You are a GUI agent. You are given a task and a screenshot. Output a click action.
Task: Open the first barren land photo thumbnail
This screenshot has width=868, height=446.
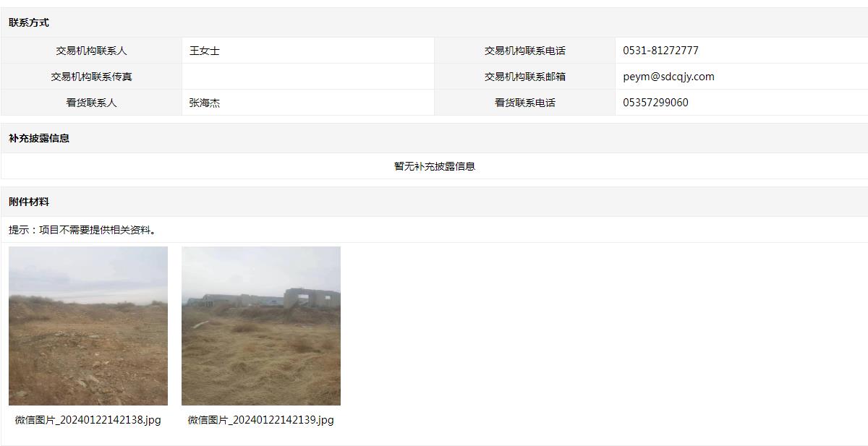tap(88, 326)
